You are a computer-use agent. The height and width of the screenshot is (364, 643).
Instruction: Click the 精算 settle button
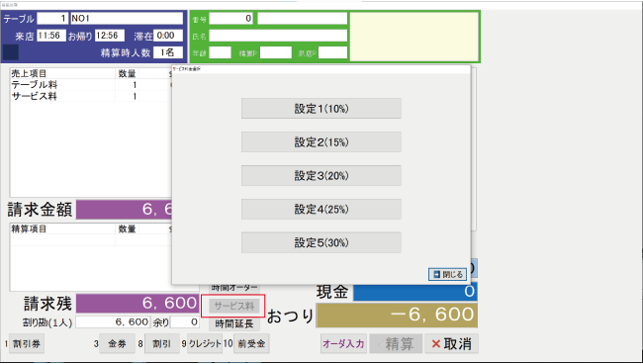[396, 344]
